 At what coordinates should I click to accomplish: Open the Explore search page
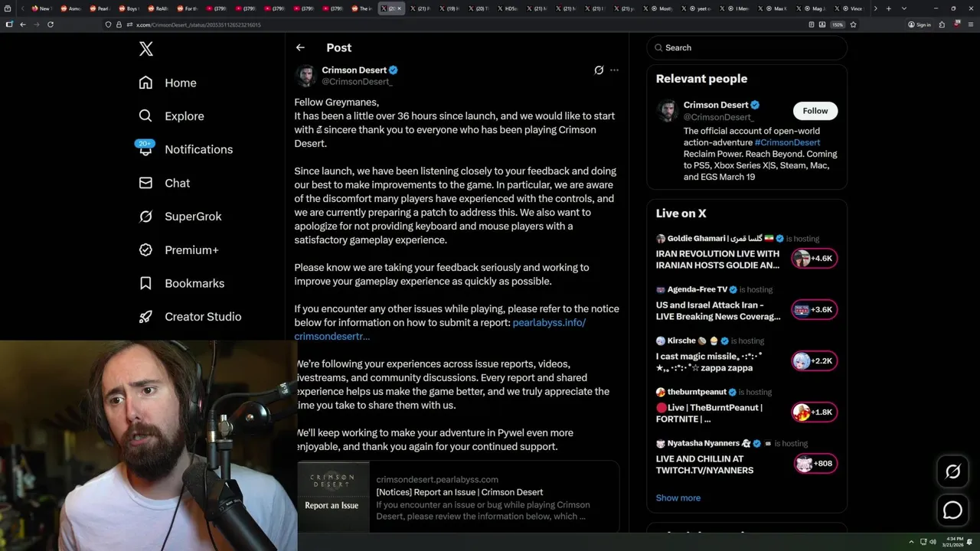[171, 116]
